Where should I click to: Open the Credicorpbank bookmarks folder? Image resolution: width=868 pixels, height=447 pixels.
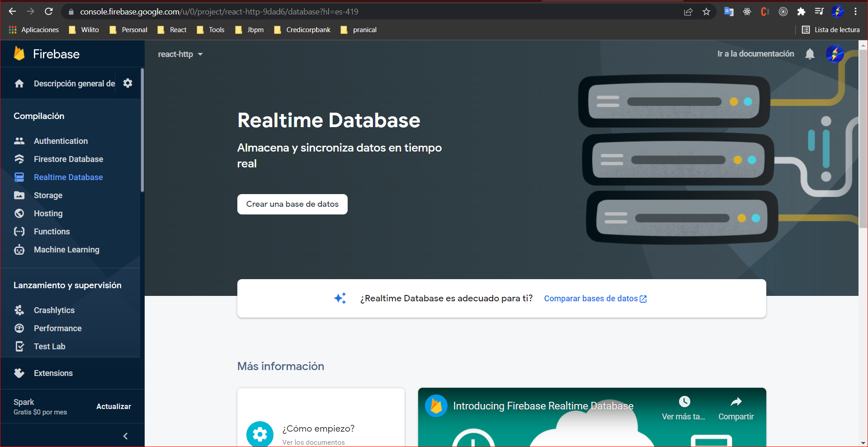tap(302, 30)
